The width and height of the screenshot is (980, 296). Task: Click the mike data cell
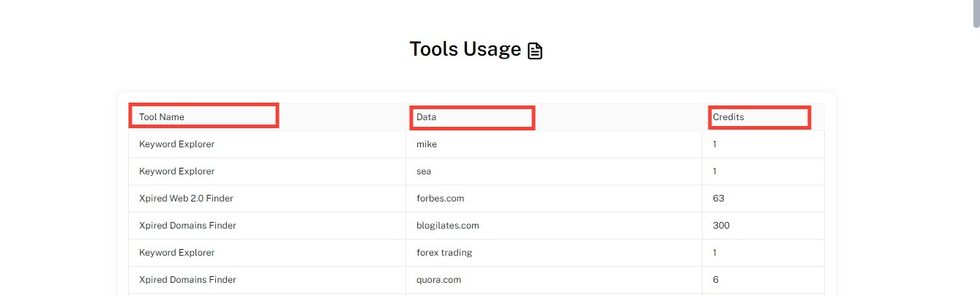[x=554, y=144]
